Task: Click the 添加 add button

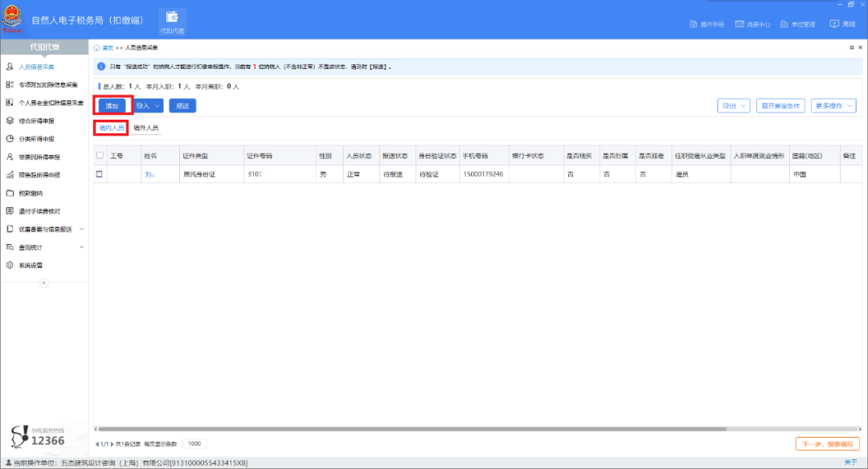Action: tap(113, 106)
